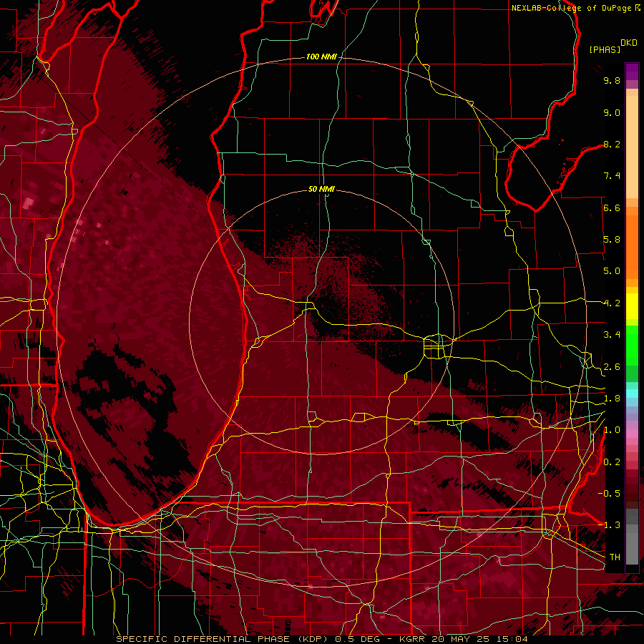
Task: Click the 9.0 scale value
Action: coord(612,112)
